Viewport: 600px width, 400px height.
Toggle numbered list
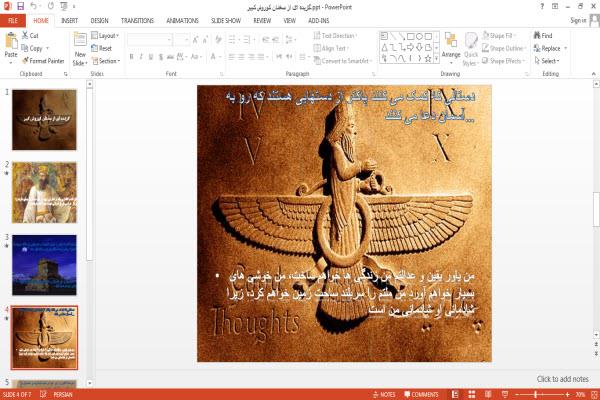[x=246, y=39]
